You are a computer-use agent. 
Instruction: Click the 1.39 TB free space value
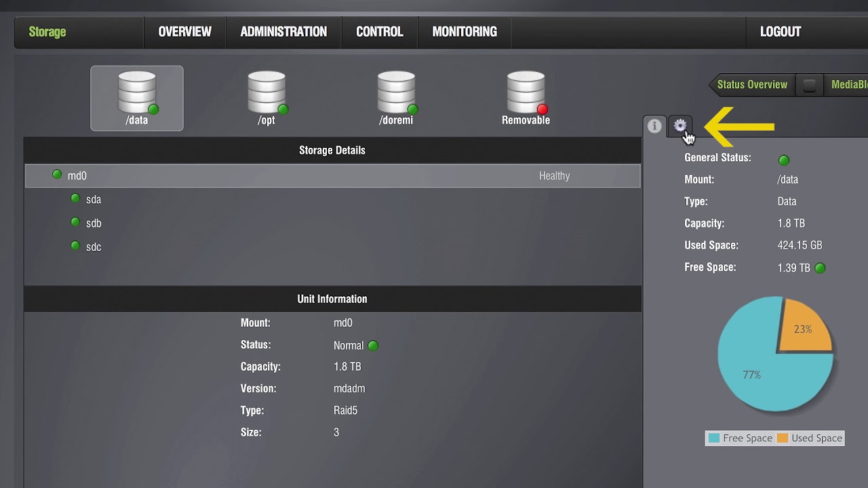793,268
